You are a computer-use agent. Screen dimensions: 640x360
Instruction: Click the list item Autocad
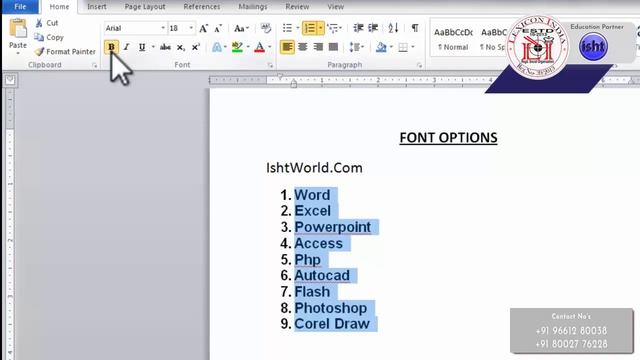pyautogui.click(x=322, y=276)
